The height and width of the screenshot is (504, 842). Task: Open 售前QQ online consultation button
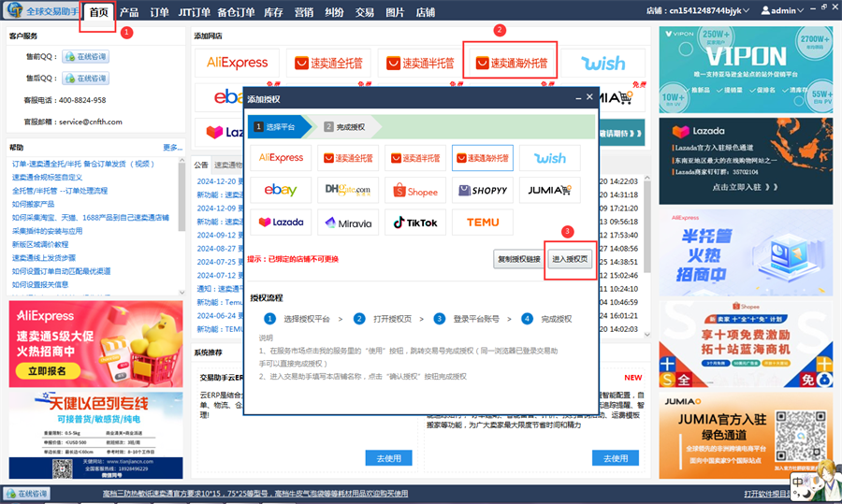pos(86,56)
